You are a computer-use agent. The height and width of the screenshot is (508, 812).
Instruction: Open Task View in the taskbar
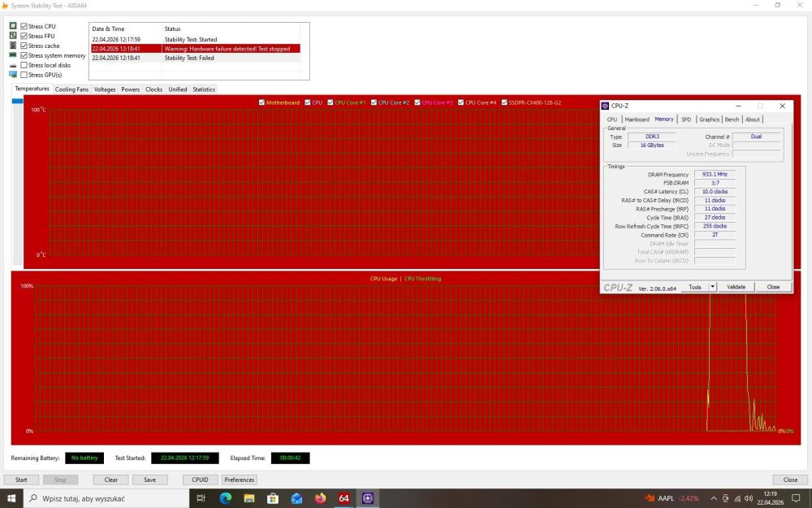coord(201,498)
